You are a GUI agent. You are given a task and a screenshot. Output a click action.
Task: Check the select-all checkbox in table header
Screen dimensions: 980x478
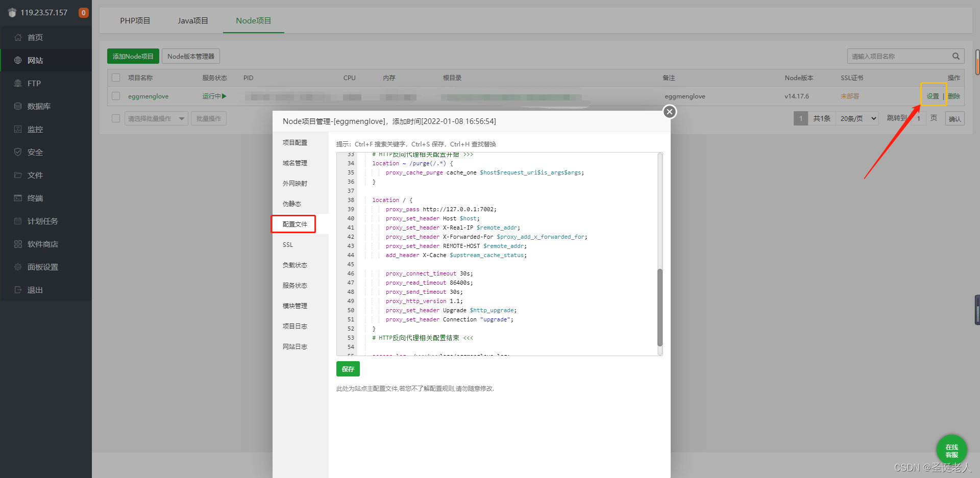click(116, 78)
